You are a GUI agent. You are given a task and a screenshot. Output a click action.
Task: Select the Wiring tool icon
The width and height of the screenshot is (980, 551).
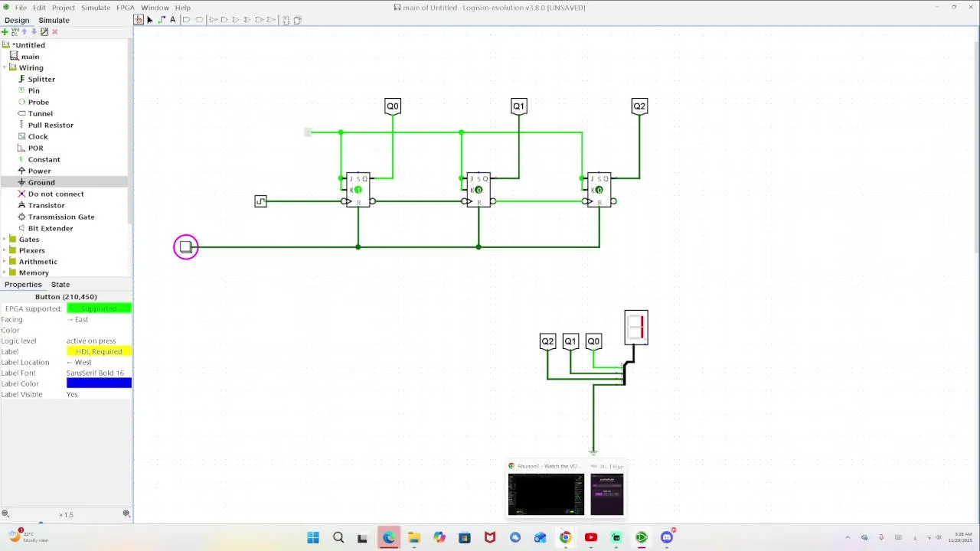click(162, 20)
